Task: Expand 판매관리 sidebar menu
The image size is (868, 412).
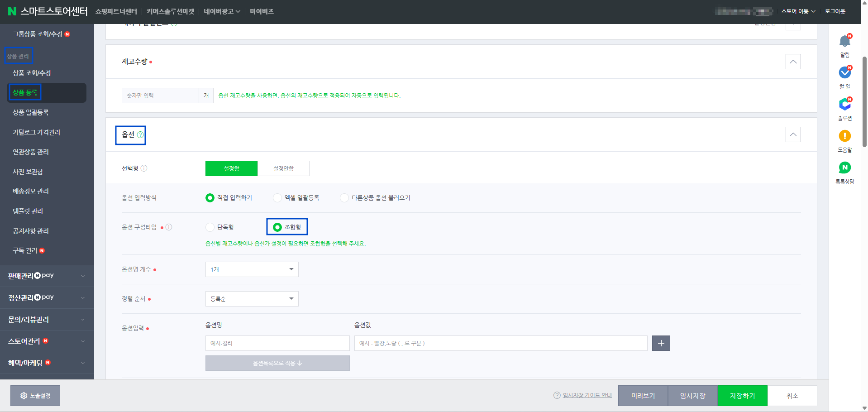Action: [x=47, y=276]
